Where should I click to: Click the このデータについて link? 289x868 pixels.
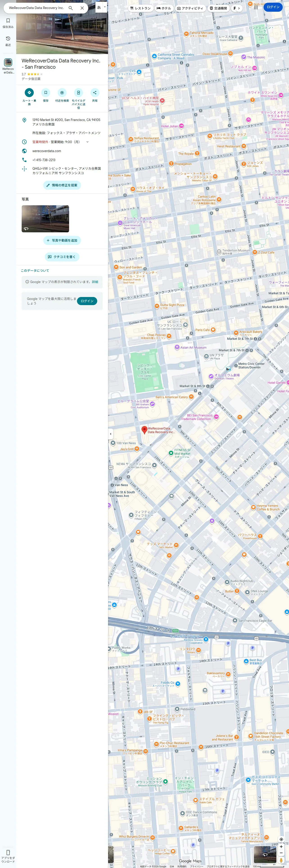coord(35,271)
